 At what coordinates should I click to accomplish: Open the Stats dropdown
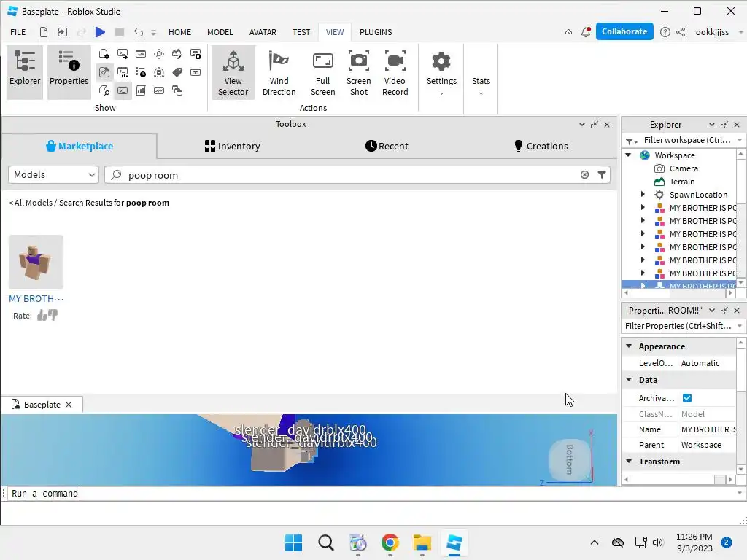pos(481,86)
